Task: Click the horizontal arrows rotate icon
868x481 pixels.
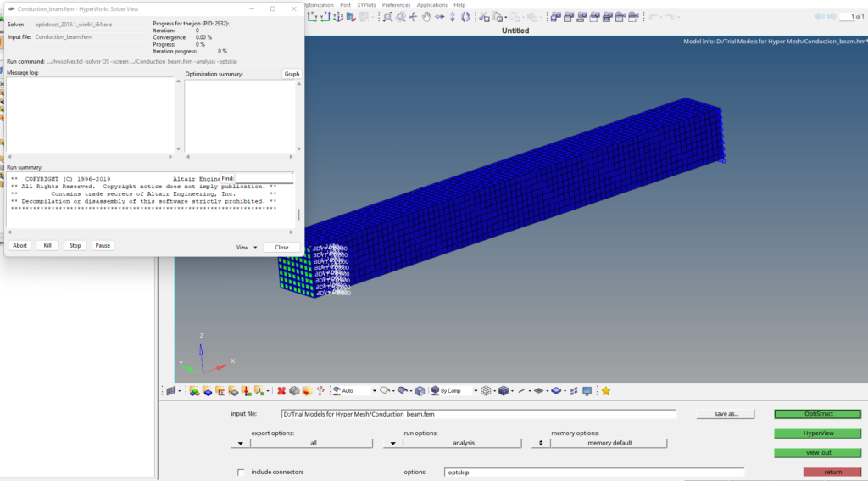Action: tap(440, 17)
